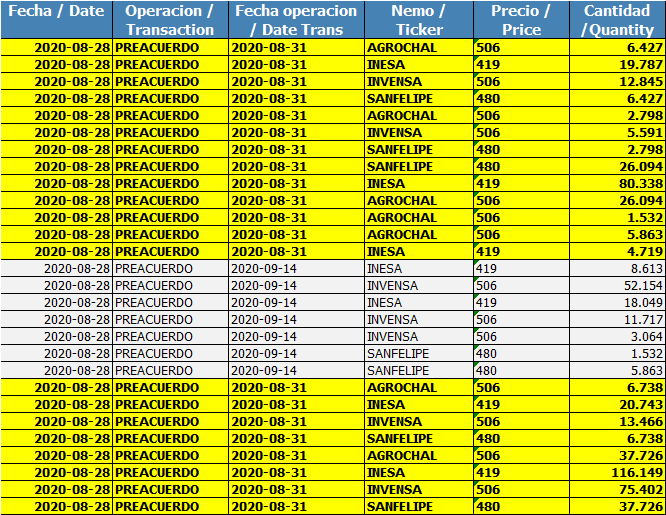Select price 419 in the 18.049 row
The width and height of the screenshot is (666, 515).
tap(522, 303)
